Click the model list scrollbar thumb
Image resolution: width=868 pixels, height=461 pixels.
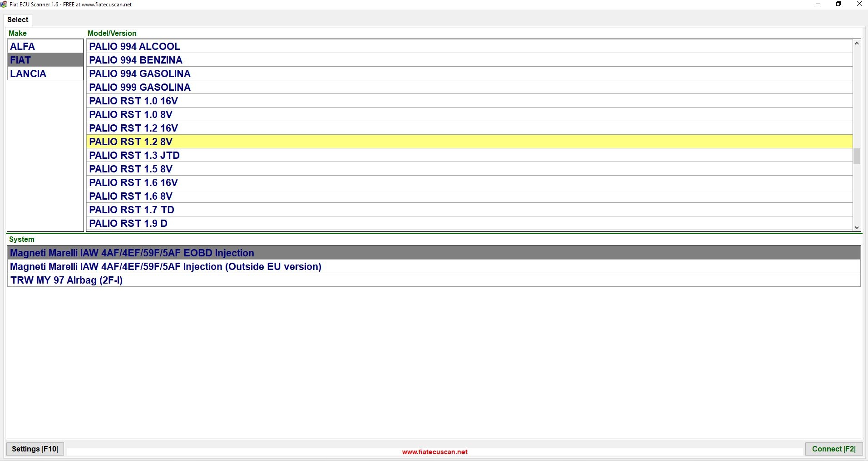click(857, 157)
